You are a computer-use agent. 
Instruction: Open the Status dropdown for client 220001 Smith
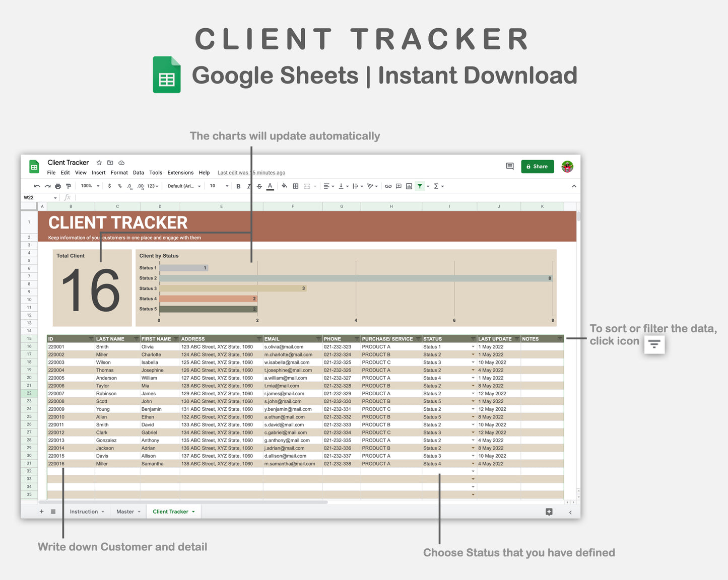point(472,346)
